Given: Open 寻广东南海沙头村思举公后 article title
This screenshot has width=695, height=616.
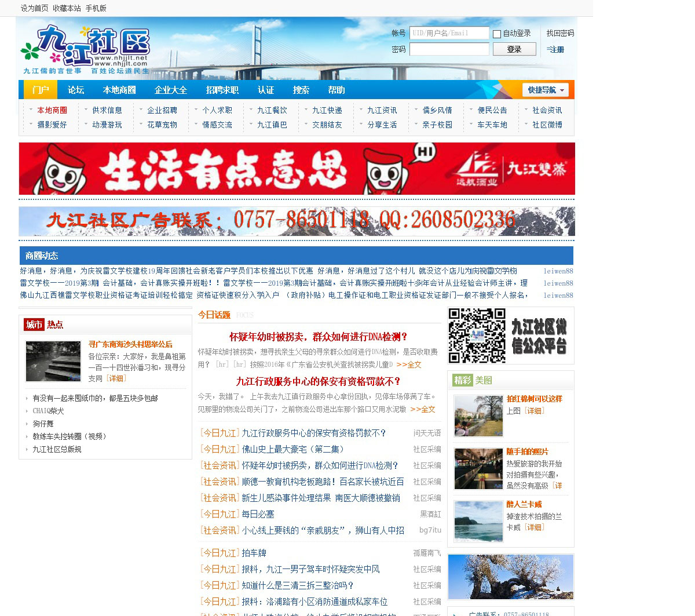Looking at the screenshot, I should click(130, 344).
